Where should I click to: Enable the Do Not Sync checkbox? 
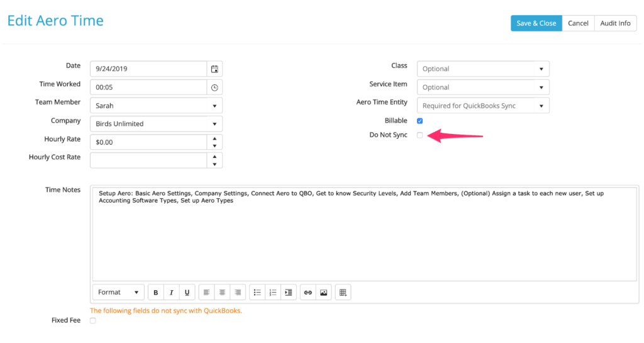[x=419, y=135]
